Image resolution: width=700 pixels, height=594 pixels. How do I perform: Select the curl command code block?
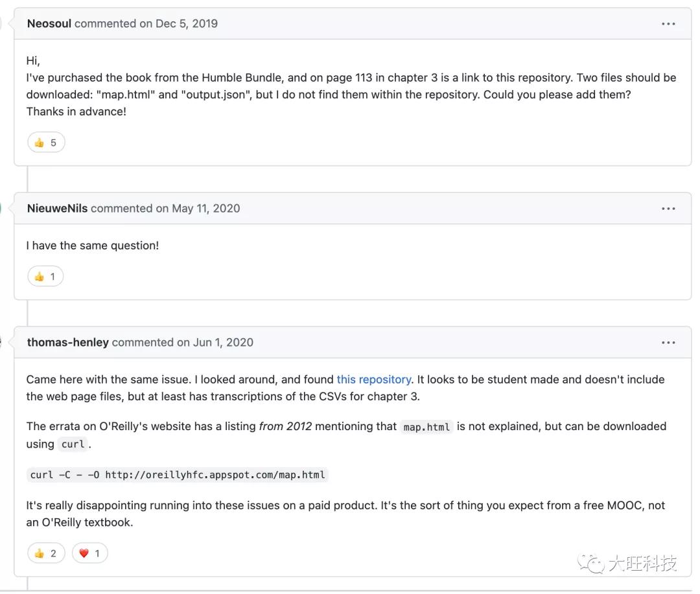[x=177, y=474]
